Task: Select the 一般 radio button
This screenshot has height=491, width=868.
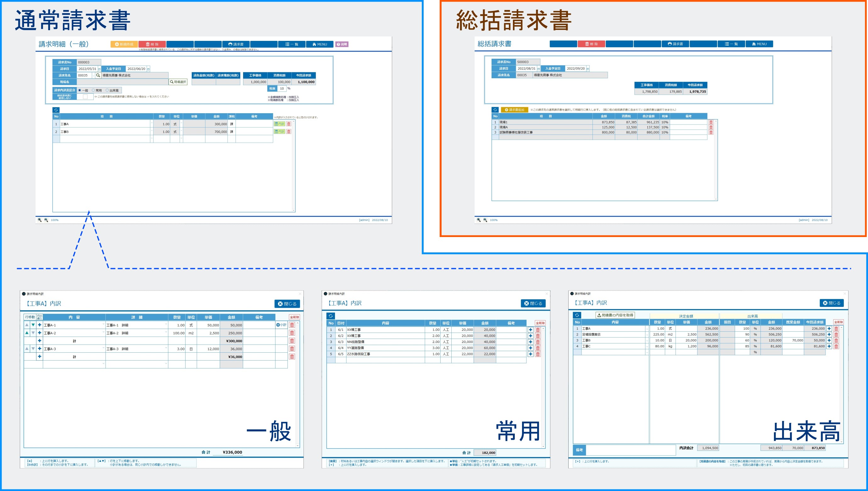Action: [80, 91]
